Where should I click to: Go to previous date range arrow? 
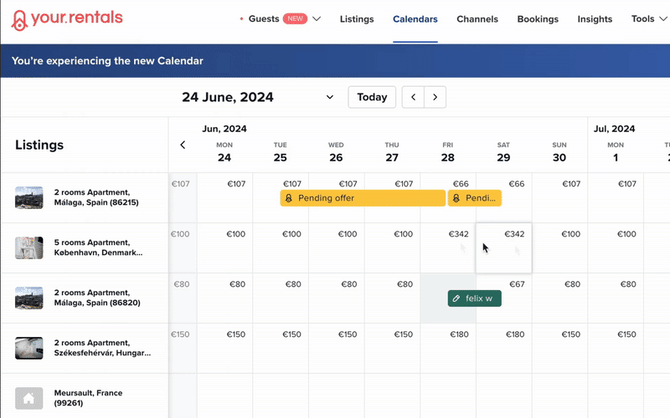pos(413,97)
